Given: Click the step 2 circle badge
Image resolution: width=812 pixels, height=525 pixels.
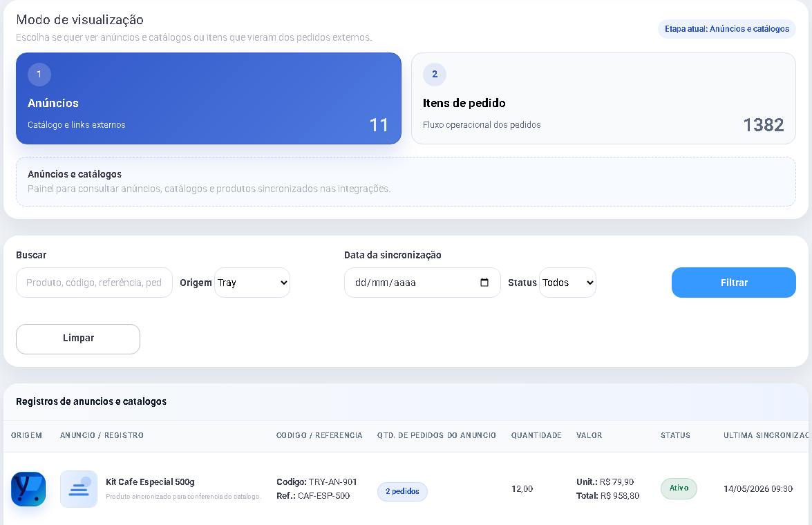Looking at the screenshot, I should [x=435, y=74].
